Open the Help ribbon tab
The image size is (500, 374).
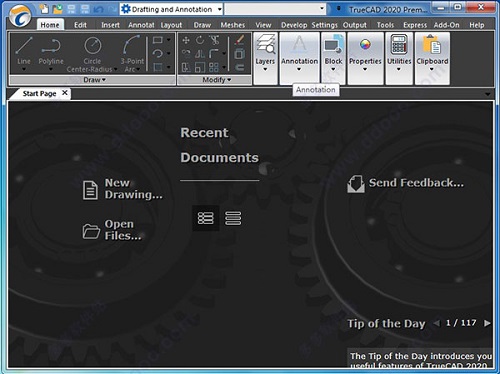[x=477, y=25]
